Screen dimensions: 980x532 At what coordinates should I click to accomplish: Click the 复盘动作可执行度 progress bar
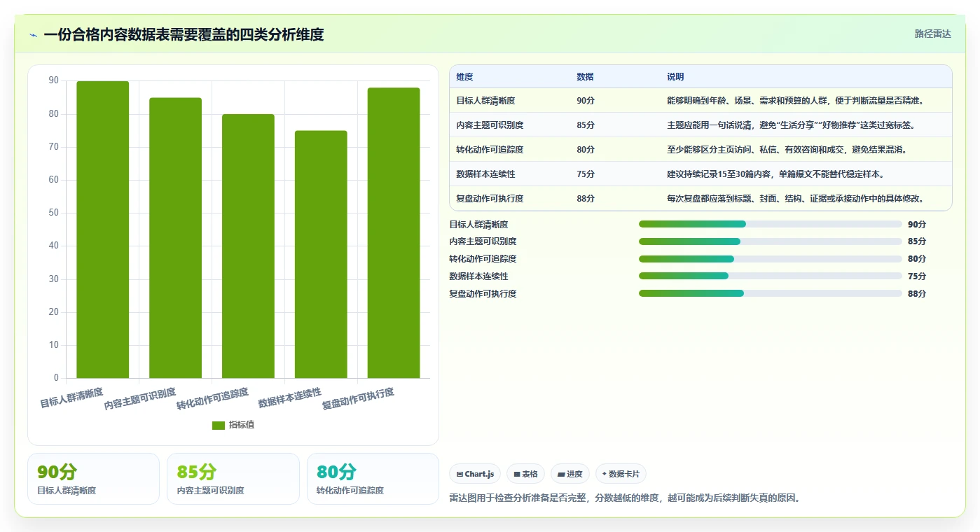tap(770, 293)
